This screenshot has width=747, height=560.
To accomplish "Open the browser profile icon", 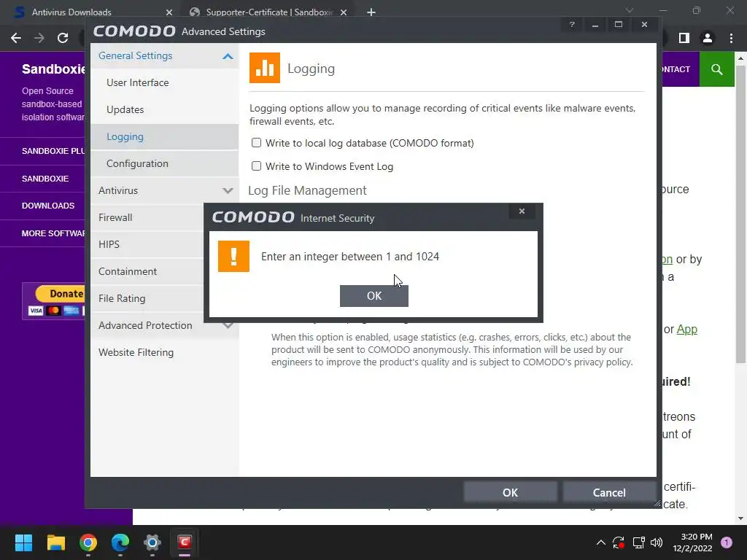I will pyautogui.click(x=708, y=38).
